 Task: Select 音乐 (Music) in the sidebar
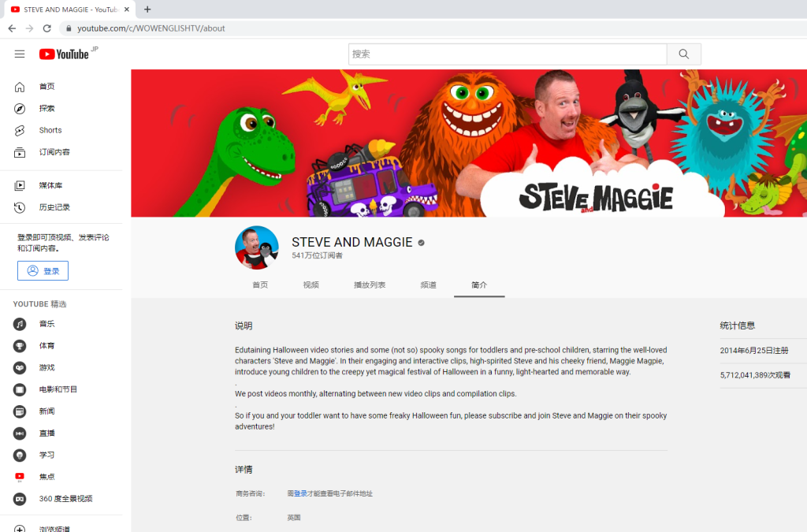pyautogui.click(x=47, y=324)
